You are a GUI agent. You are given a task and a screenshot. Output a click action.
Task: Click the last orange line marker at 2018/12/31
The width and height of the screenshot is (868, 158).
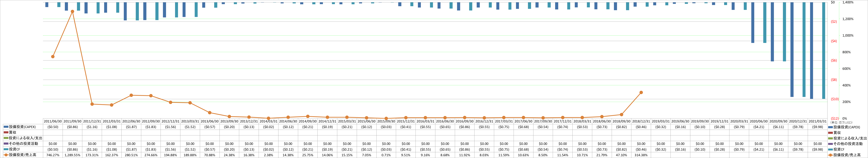[641, 92]
